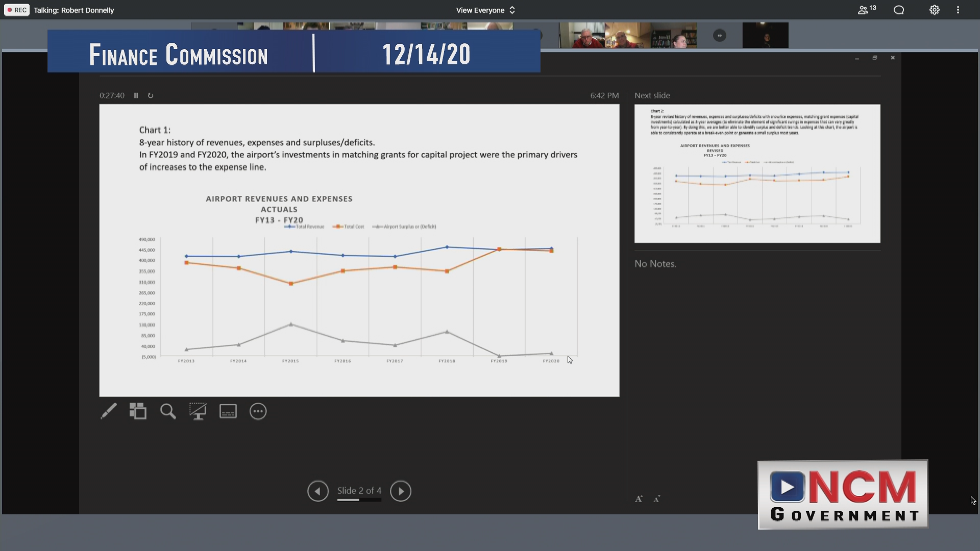
Task: Increase the notes text size
Action: pos(639,499)
